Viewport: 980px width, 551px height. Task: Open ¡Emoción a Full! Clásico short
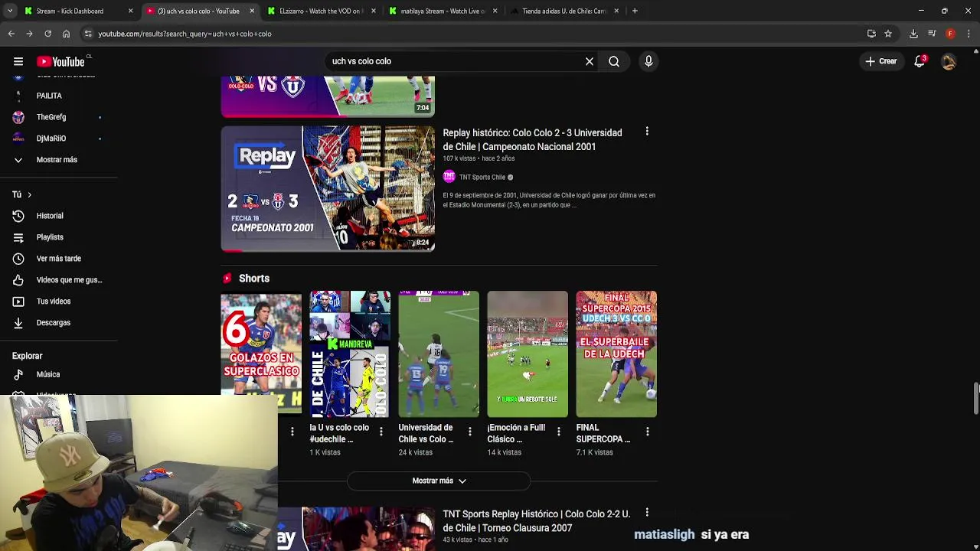pyautogui.click(x=528, y=354)
